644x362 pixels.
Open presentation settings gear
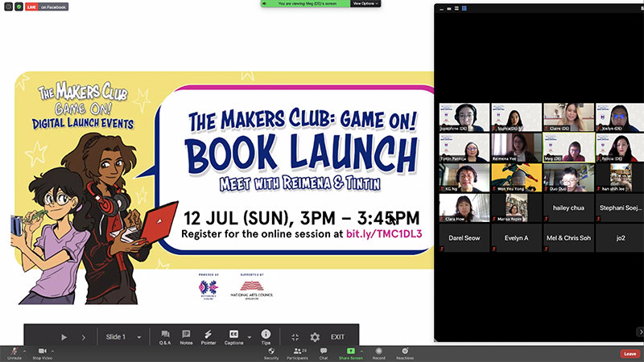tap(315, 337)
